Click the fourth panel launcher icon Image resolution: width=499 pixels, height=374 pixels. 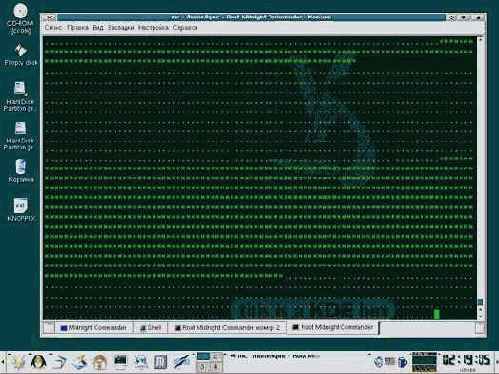tap(79, 361)
